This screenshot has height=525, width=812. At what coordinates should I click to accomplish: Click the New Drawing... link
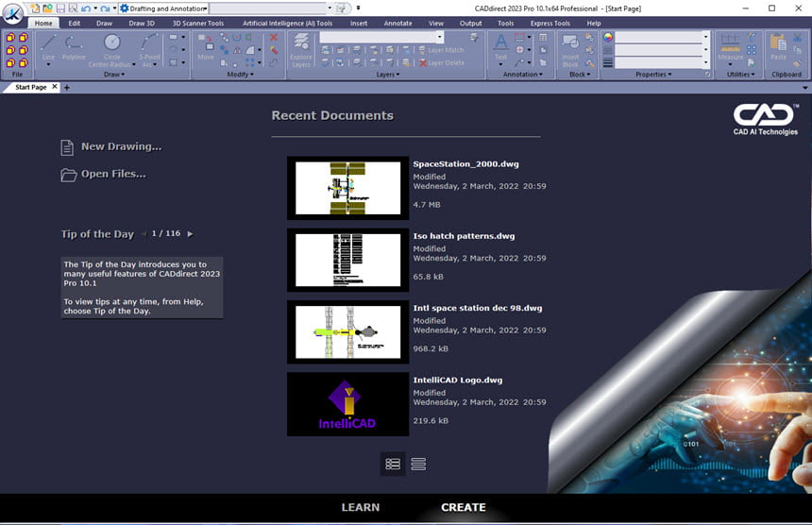click(121, 146)
